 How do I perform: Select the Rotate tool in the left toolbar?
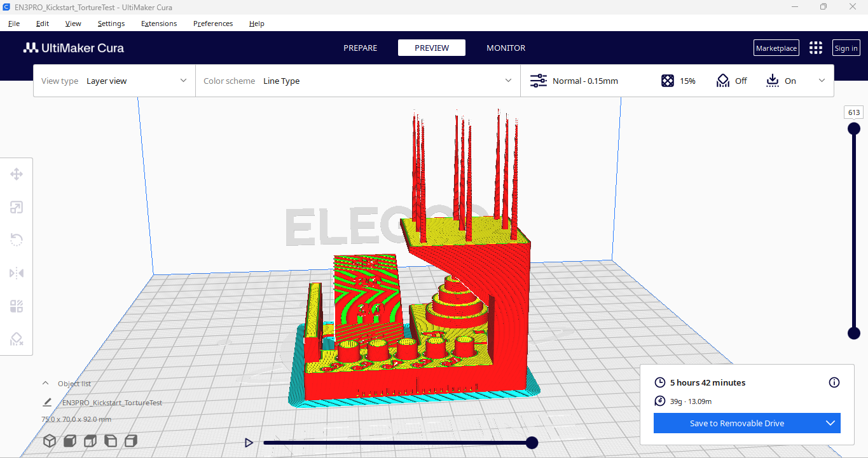[17, 240]
